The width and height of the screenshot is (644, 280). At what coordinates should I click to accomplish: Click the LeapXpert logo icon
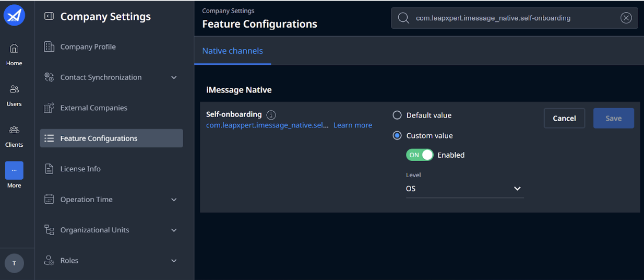(14, 15)
